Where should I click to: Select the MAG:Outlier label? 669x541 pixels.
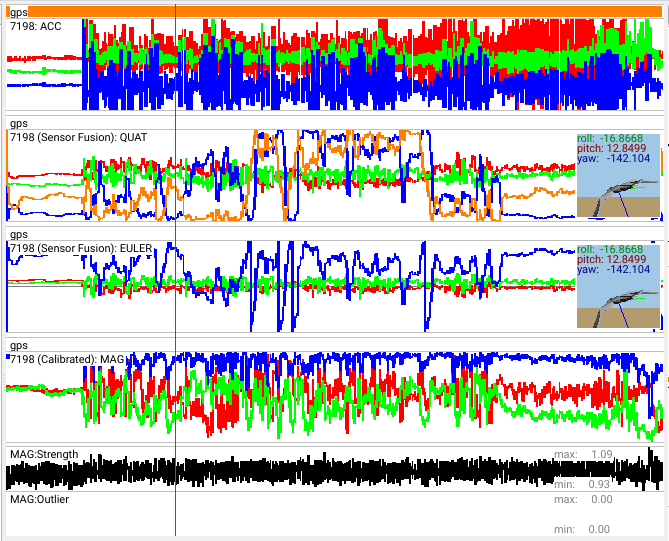39,499
